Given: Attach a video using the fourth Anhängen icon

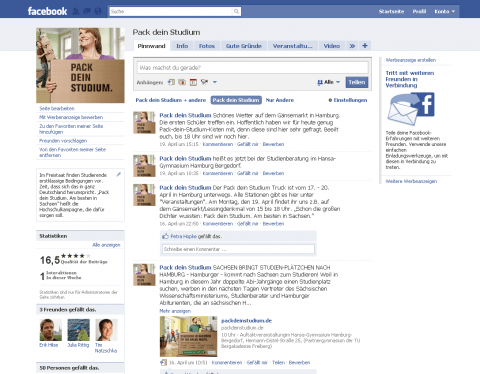Looking at the screenshot, I should coord(204,82).
